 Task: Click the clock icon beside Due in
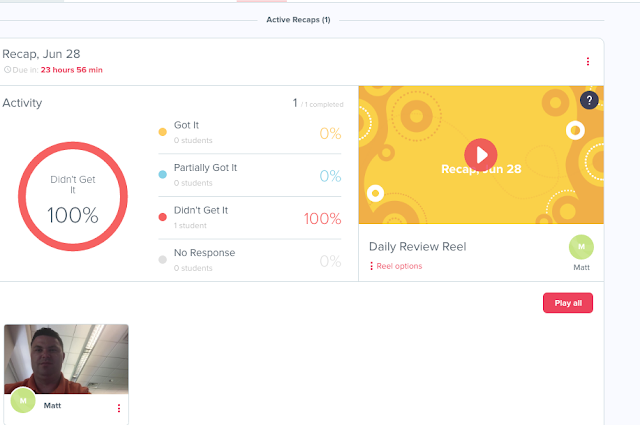[x=7, y=70]
